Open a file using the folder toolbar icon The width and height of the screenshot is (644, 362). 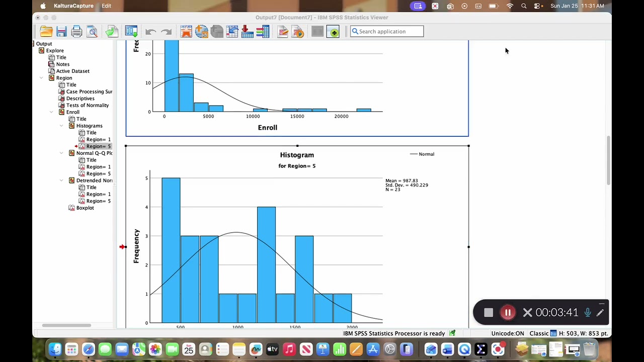[46, 32]
